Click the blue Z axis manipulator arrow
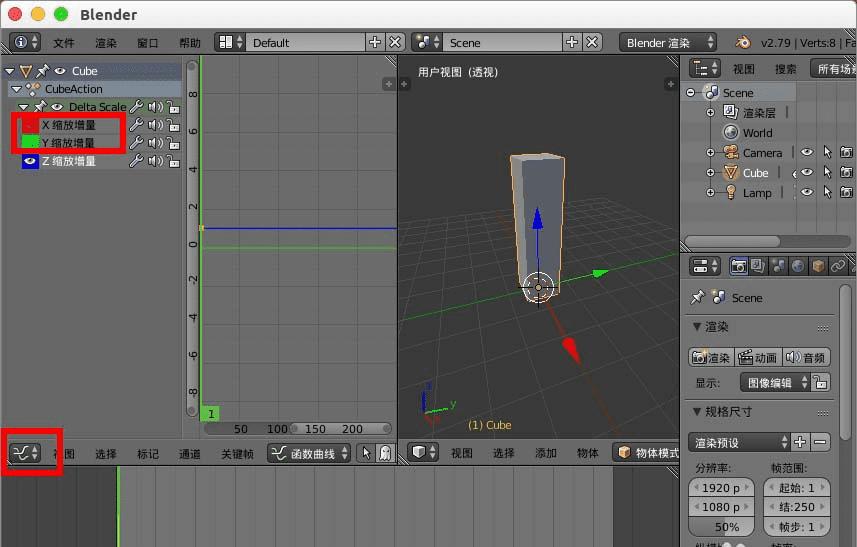The width and height of the screenshot is (857, 547). (x=538, y=218)
